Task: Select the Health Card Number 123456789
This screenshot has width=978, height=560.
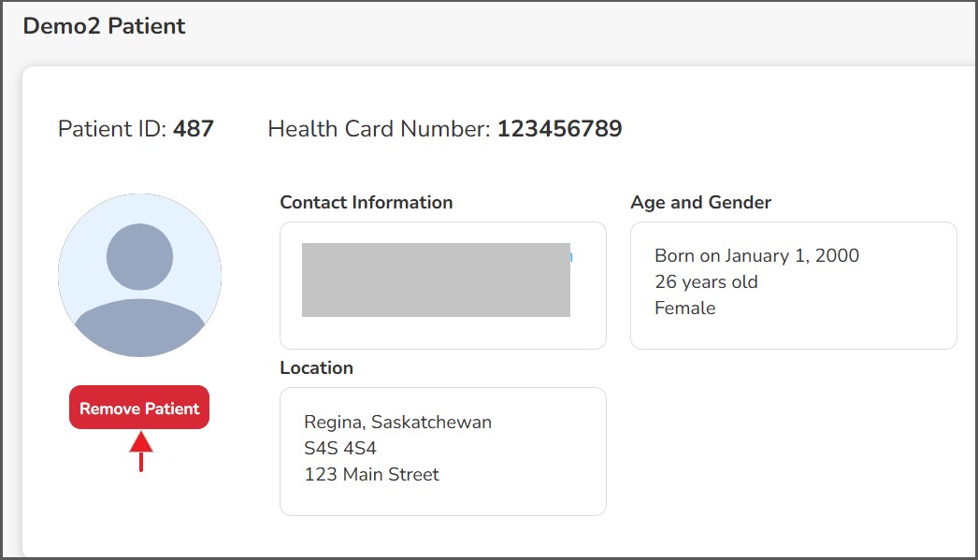Action: (559, 128)
